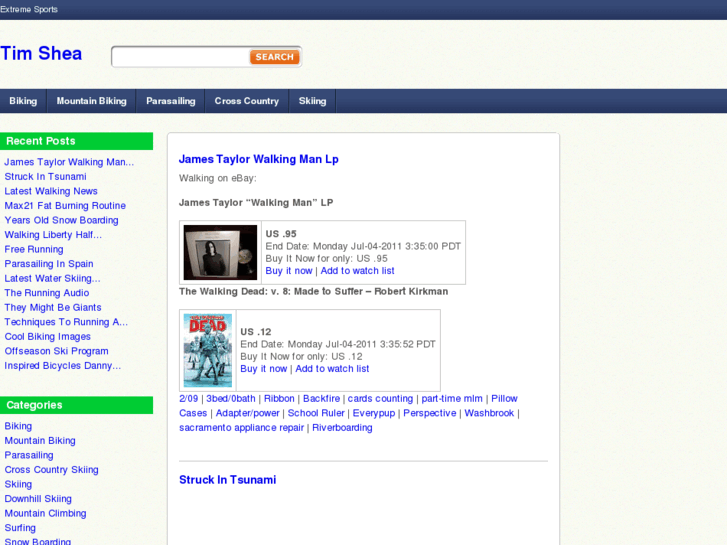
Task: Click the Backfire tag link
Action: (321, 398)
